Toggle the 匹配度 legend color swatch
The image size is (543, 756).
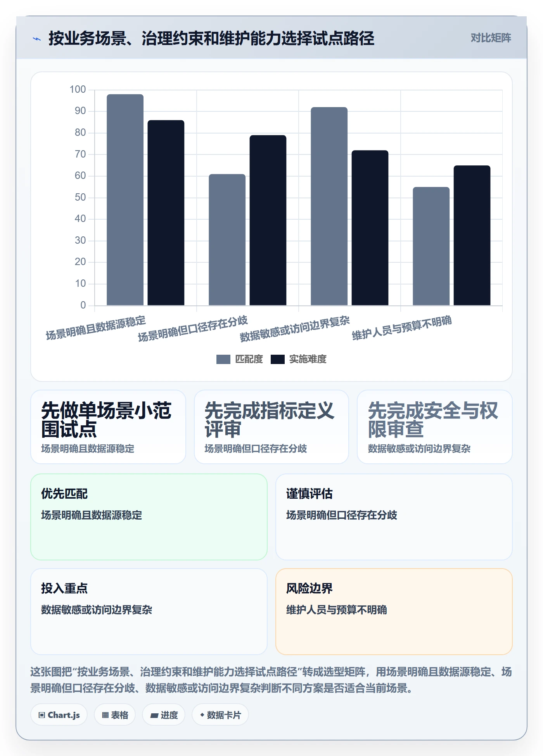pos(223,359)
